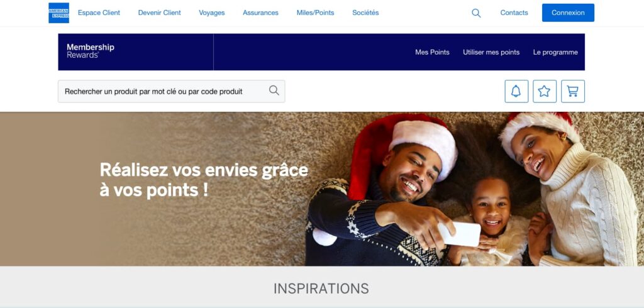
Task: Click the Connexion button
Action: (568, 13)
